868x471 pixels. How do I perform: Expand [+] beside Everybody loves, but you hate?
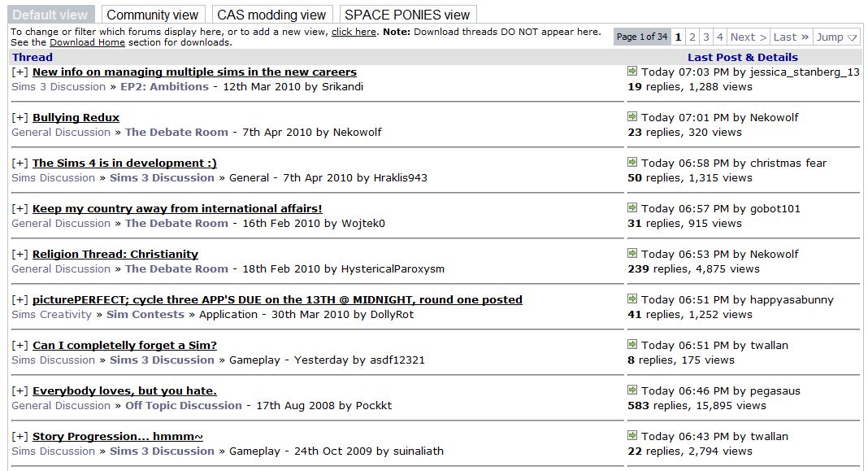coord(20,390)
